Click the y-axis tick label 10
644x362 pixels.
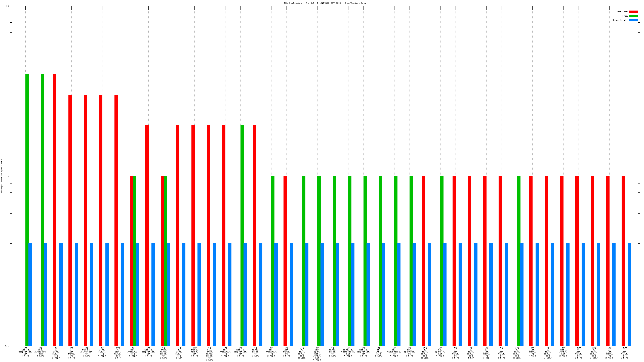click(x=7, y=6)
